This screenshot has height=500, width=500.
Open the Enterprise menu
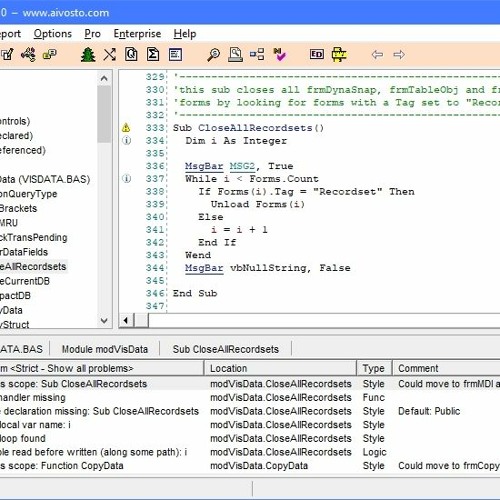pos(137,34)
